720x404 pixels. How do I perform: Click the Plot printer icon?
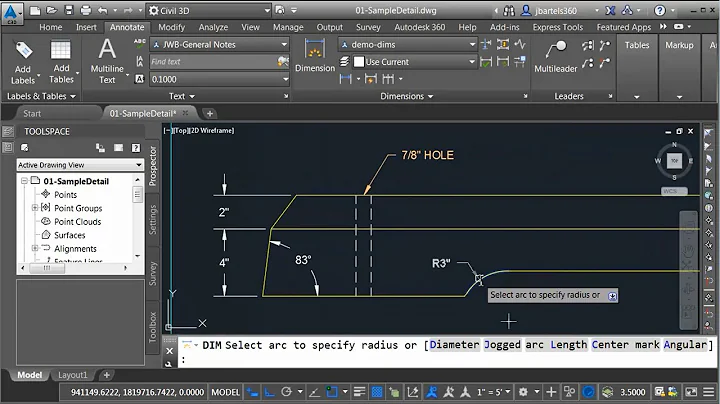pos(85,10)
